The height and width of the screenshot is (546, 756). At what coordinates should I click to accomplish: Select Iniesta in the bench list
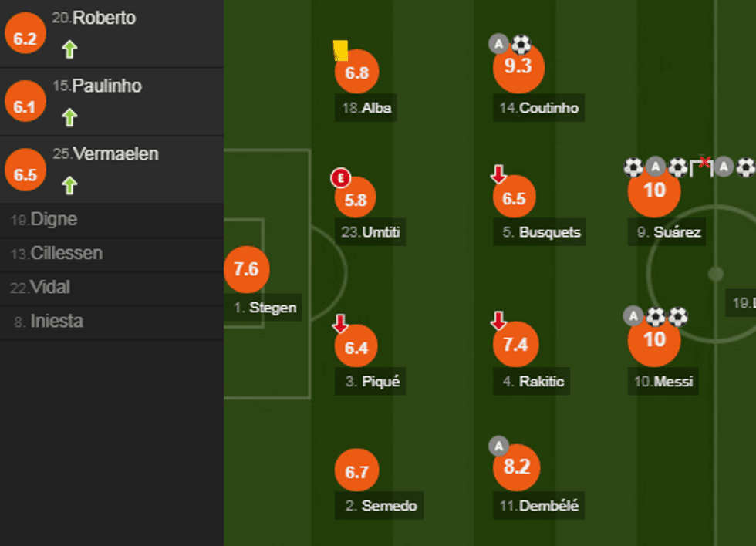coord(56,322)
